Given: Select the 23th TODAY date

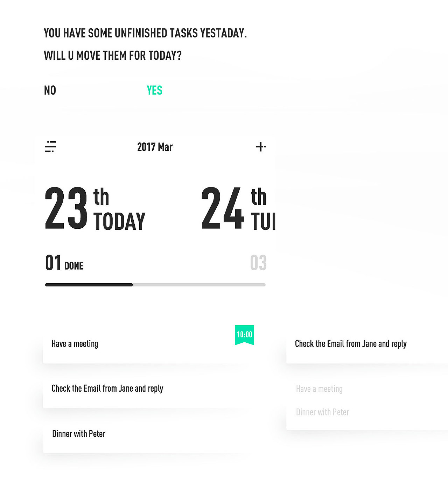Looking at the screenshot, I should click(95, 208).
